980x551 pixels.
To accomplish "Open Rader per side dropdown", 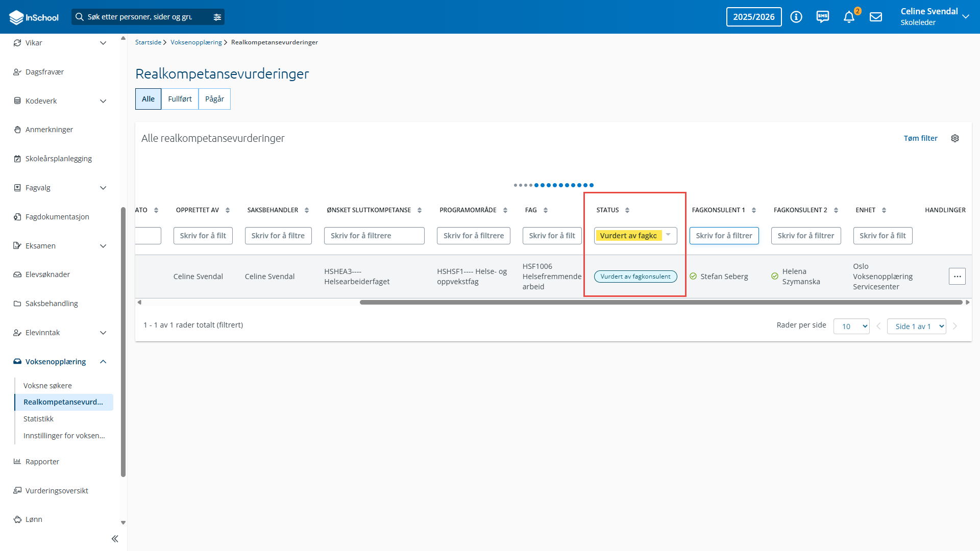I will click(x=851, y=326).
